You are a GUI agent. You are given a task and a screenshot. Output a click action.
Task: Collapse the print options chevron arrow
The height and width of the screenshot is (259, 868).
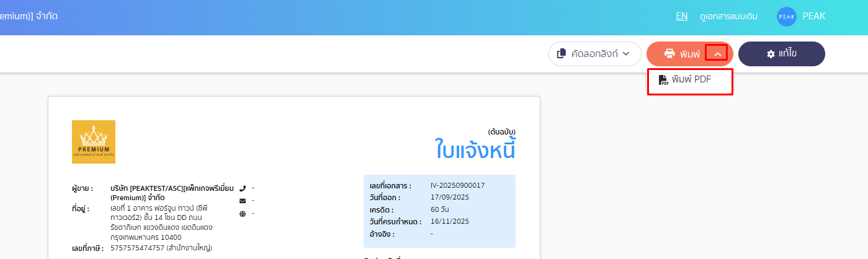pyautogui.click(x=717, y=54)
